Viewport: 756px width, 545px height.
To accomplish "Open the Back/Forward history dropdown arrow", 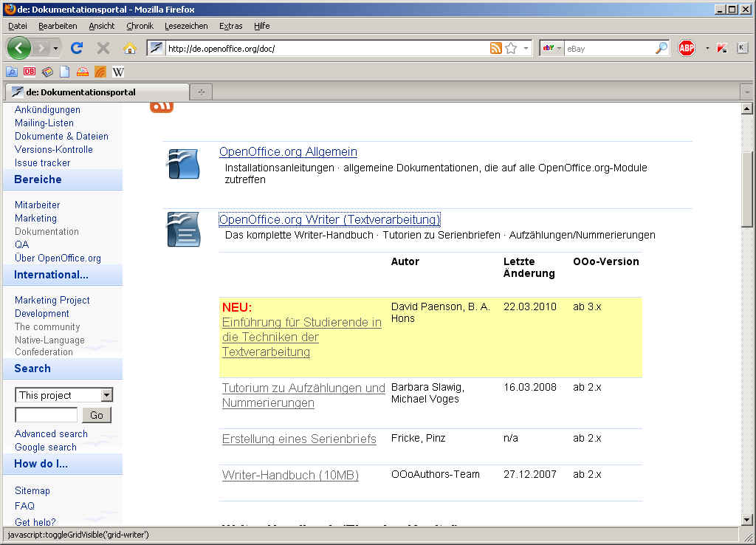I will click(56, 48).
